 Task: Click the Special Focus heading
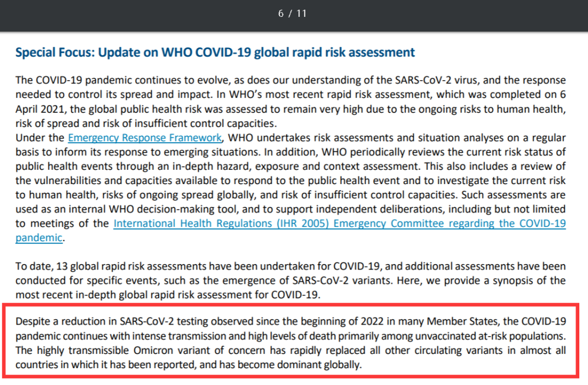pyautogui.click(x=215, y=52)
